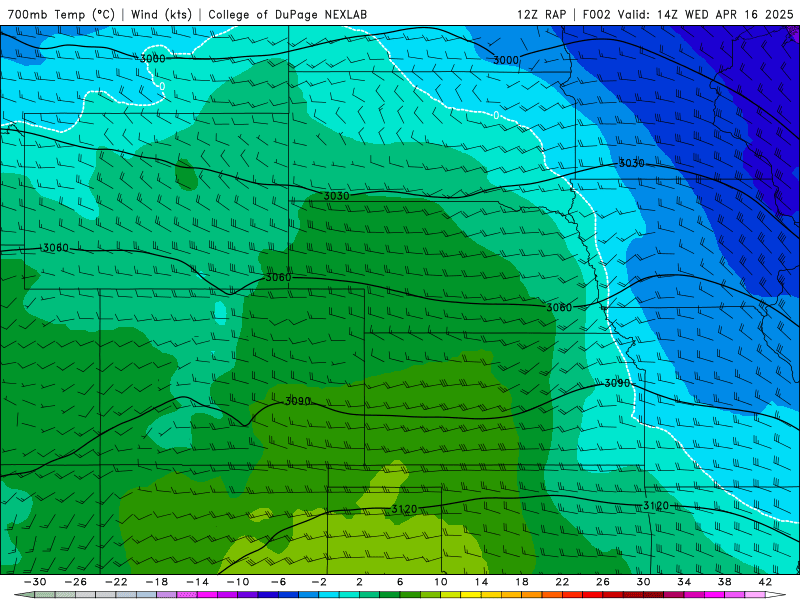This screenshot has height=600, width=800.
Task: Click the easternmost '3090' height contour label
Action: pos(617,383)
